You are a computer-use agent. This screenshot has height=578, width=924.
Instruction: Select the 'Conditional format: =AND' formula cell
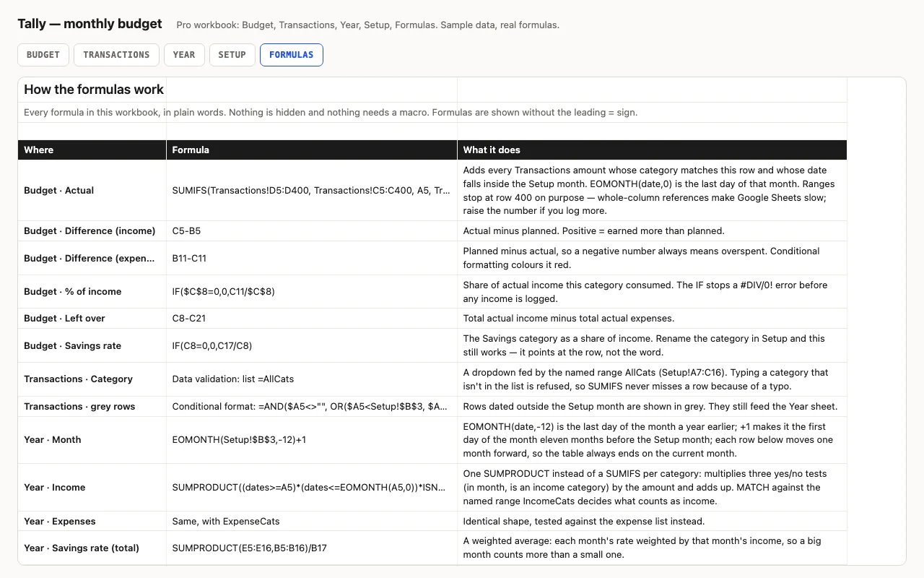[312, 407]
